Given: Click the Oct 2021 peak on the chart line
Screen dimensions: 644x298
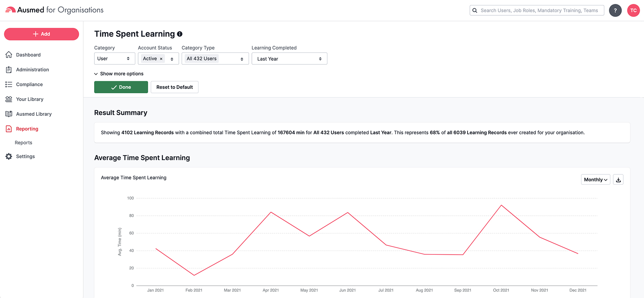Looking at the screenshot, I should [501, 205].
